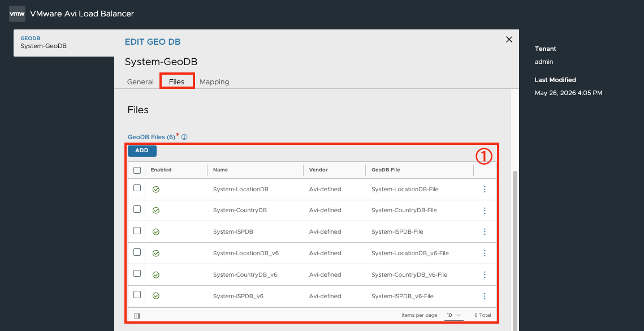Click the System-CountryDB_v6-File cell

tap(409, 274)
